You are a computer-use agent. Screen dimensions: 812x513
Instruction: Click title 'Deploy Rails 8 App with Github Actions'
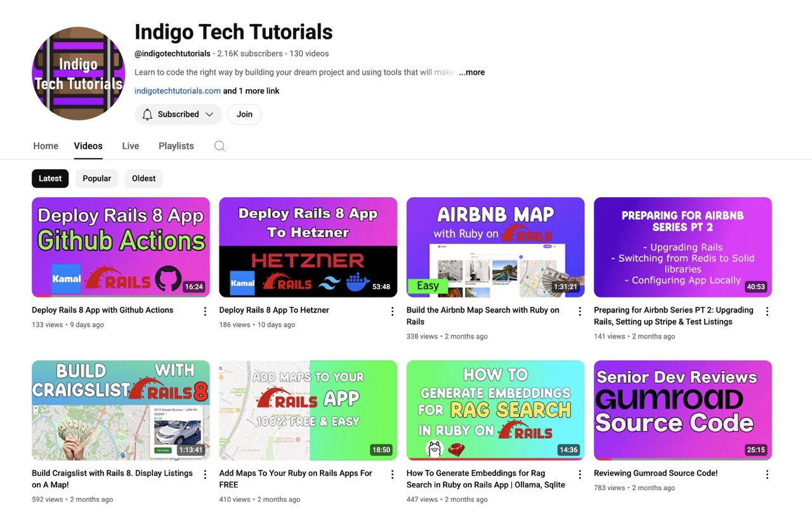tap(102, 310)
